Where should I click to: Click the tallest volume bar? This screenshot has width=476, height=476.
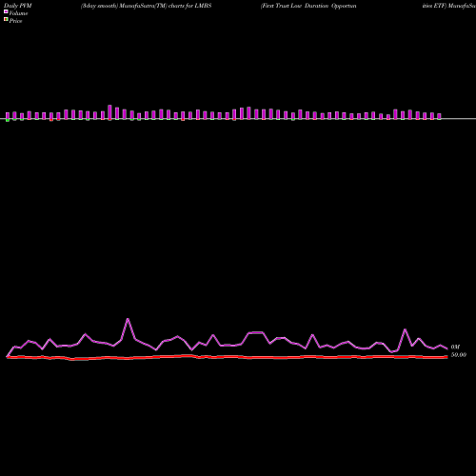click(x=109, y=112)
